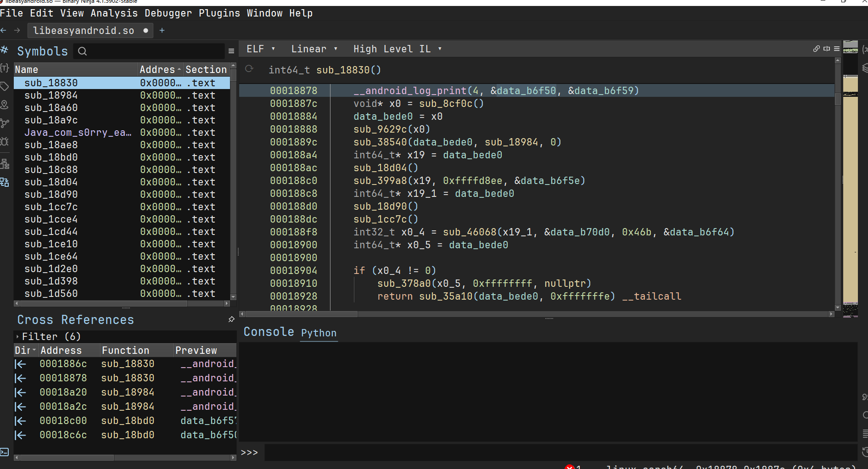Click the refresh icon beside the function header
Image resolution: width=868 pixels, height=469 pixels.
click(249, 69)
